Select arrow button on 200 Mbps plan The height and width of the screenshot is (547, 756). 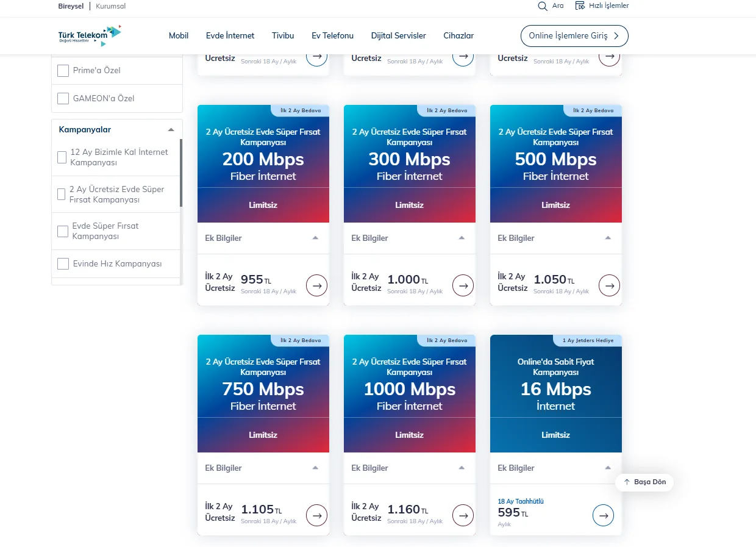(316, 285)
